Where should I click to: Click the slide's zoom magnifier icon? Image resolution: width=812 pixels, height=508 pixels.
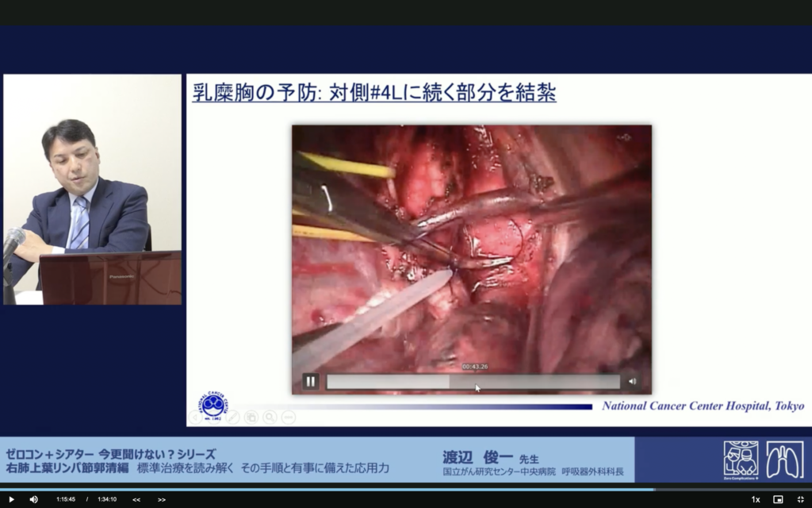pyautogui.click(x=270, y=417)
